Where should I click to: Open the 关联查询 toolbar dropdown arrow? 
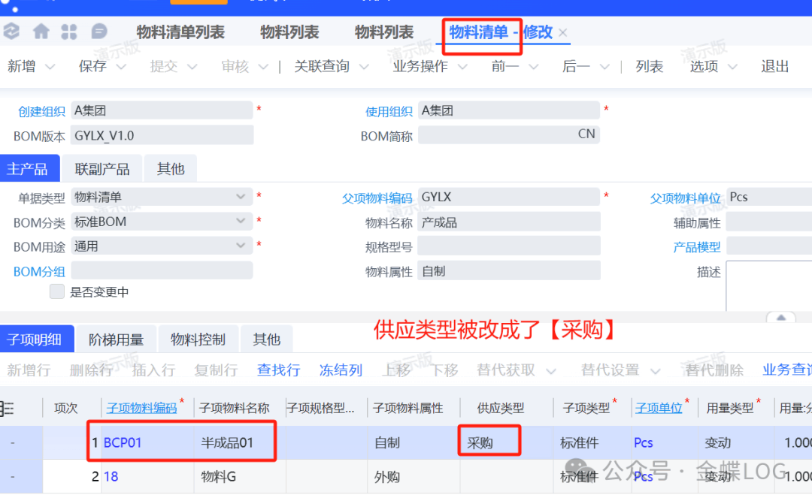pos(365,67)
